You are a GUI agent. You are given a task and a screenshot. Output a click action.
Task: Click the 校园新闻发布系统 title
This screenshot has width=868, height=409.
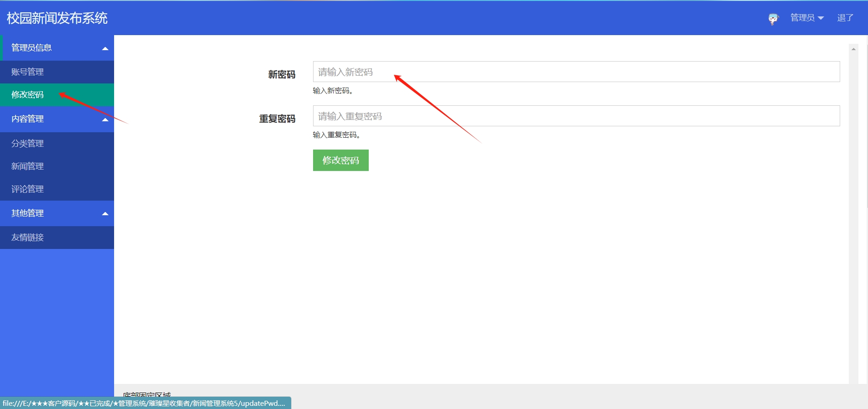57,18
